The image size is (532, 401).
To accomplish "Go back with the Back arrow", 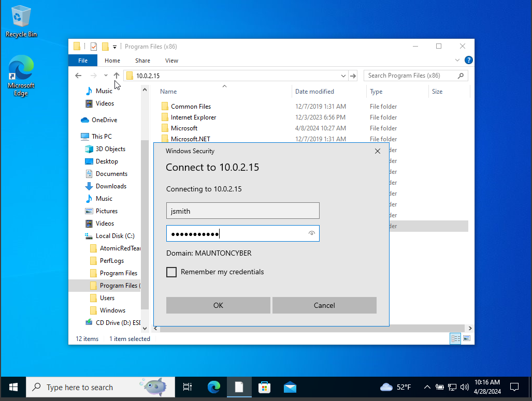I will click(78, 76).
